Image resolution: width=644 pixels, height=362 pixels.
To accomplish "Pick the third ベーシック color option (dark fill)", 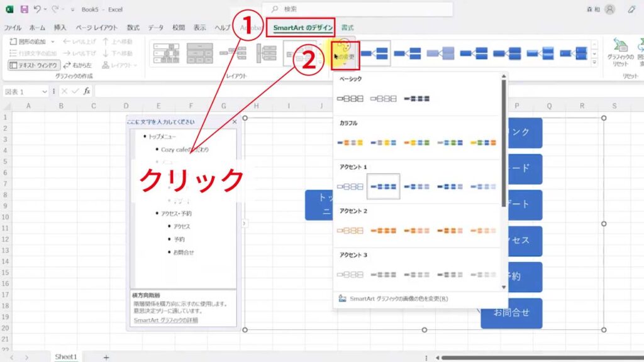I will point(416,99).
